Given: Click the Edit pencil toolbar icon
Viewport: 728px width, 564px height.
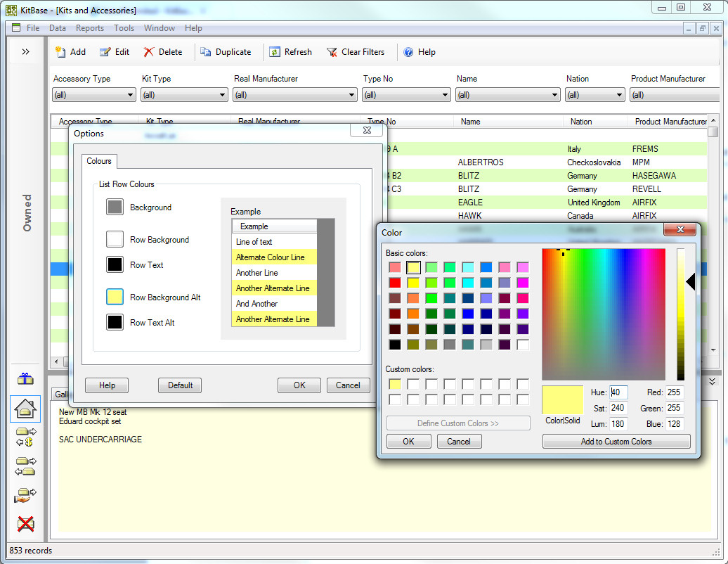Looking at the screenshot, I should tap(105, 52).
